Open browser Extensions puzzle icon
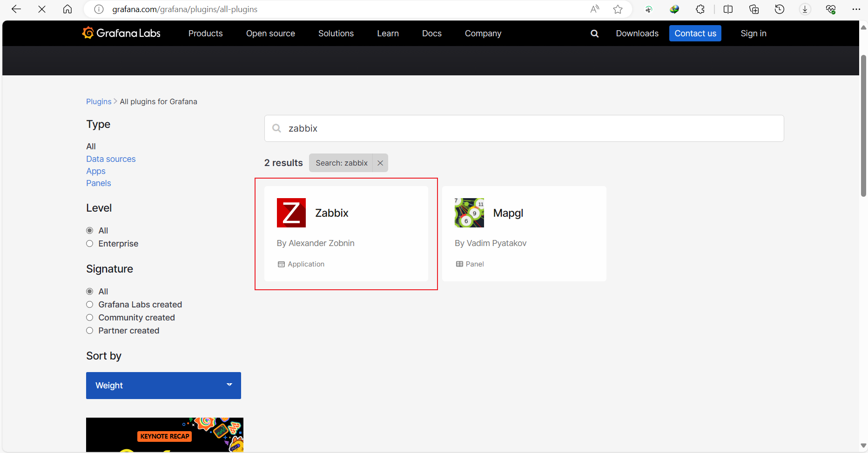Image resolution: width=868 pixels, height=453 pixels. click(700, 9)
